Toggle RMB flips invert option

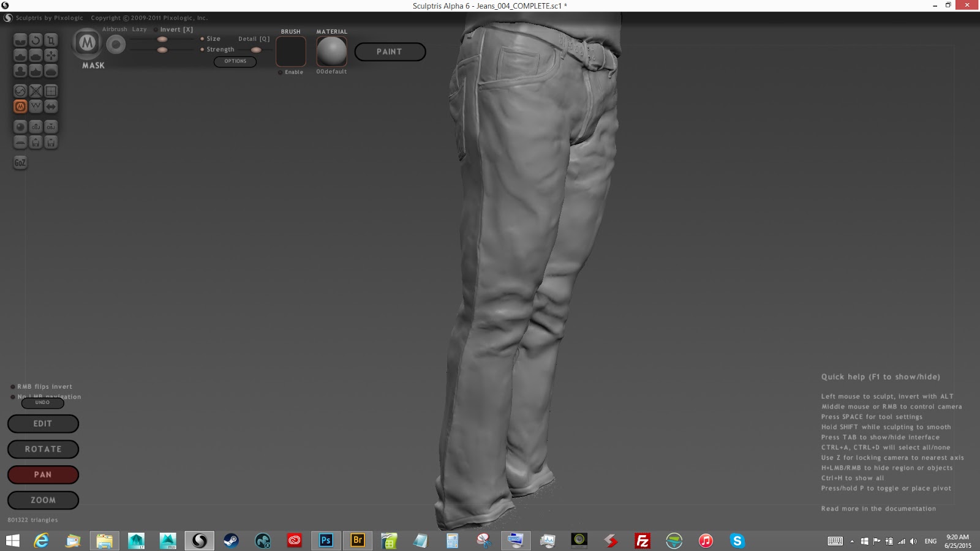pyautogui.click(x=13, y=387)
